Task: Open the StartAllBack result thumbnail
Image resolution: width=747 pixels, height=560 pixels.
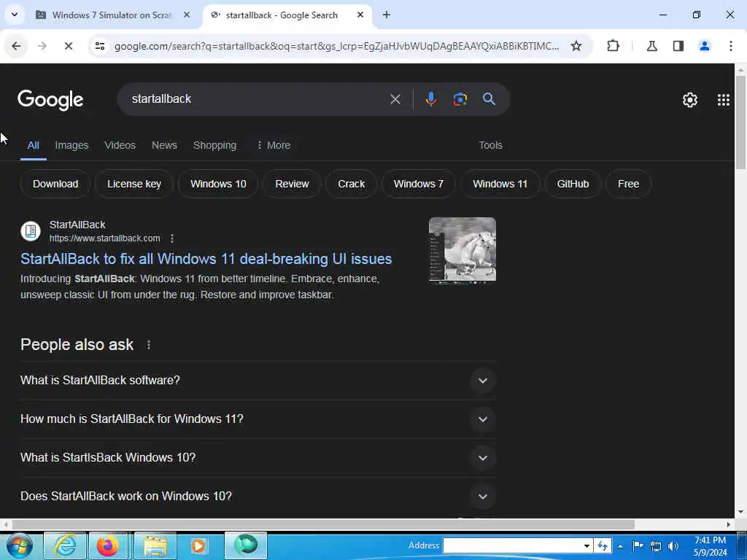Action: pos(462,251)
